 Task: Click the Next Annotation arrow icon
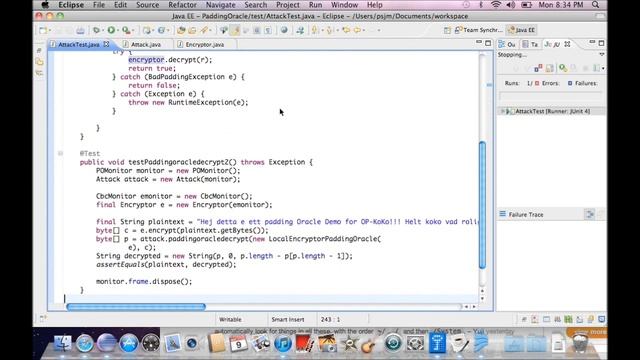pyautogui.click(x=314, y=30)
